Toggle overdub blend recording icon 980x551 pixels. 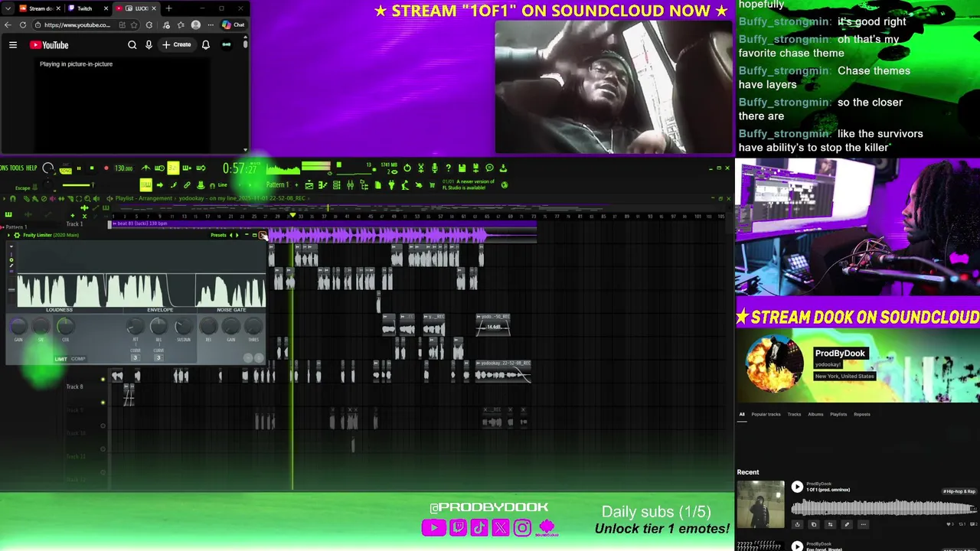tap(186, 168)
